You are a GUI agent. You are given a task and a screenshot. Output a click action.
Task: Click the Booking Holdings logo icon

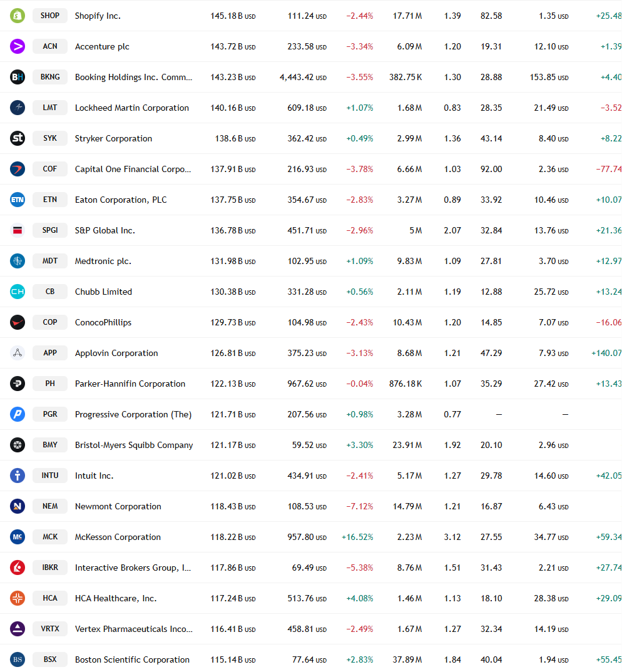pos(18,77)
